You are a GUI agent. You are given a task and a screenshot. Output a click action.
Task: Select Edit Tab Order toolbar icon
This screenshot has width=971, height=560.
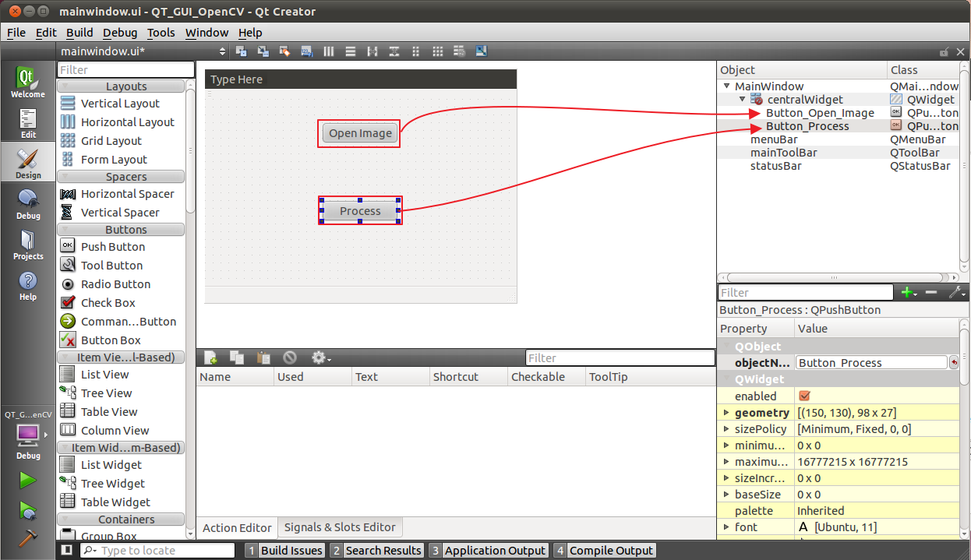307,51
